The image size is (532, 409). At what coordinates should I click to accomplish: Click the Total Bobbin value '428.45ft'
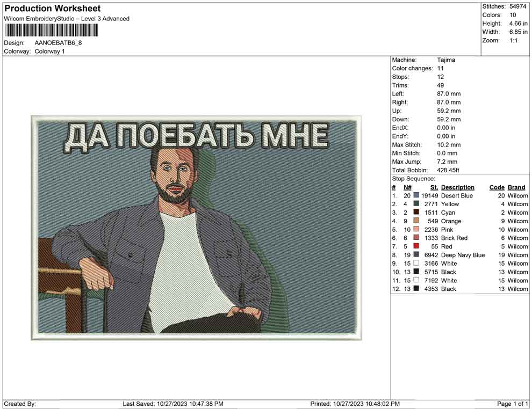448,170
